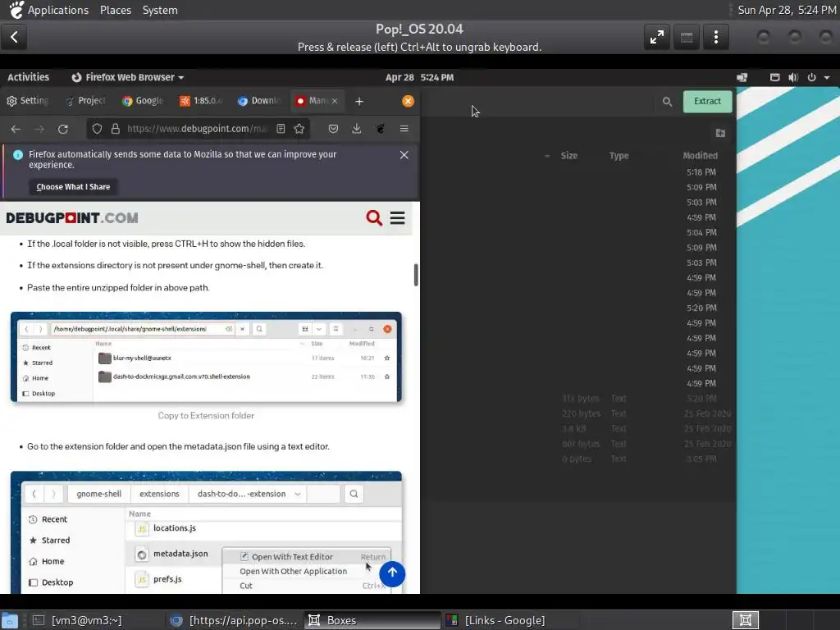Switch to the Project tab in Firefox
The image size is (840, 630).
(85, 101)
